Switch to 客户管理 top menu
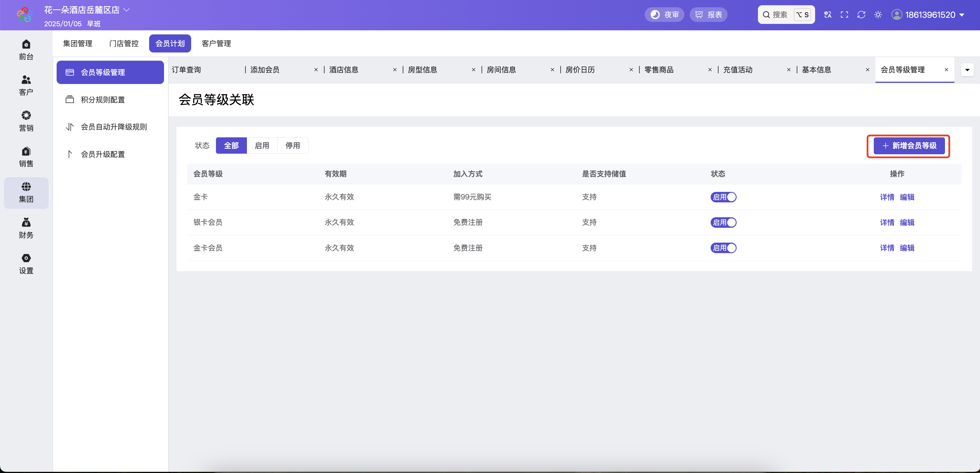Viewport: 980px width, 473px height. click(x=216, y=43)
